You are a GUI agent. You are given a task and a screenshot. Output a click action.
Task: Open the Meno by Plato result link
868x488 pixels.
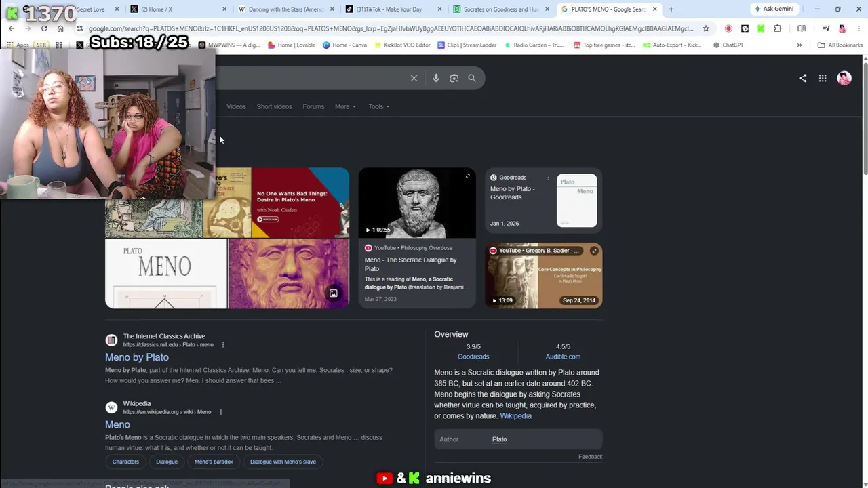(x=137, y=357)
